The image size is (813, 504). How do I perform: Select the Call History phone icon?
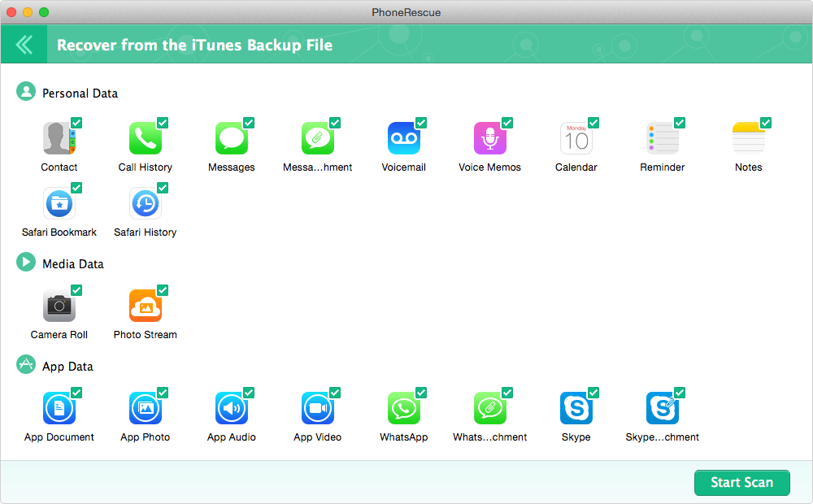point(146,138)
